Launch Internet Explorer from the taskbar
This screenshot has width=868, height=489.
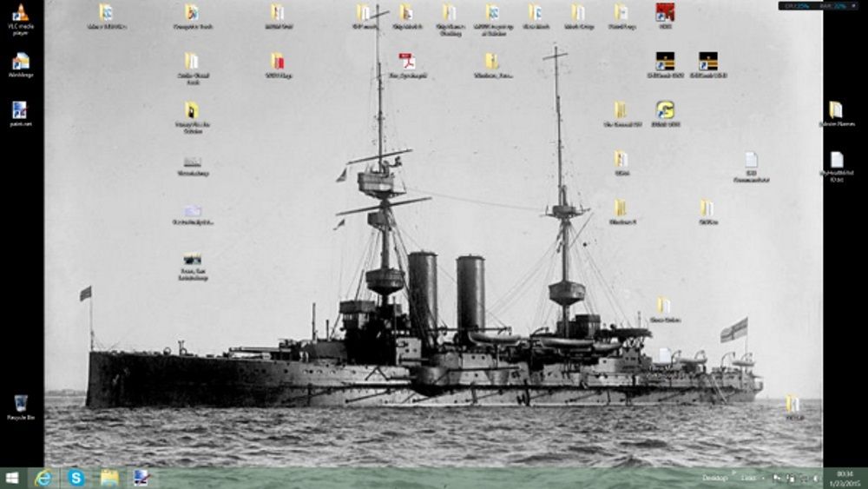pos(43,478)
